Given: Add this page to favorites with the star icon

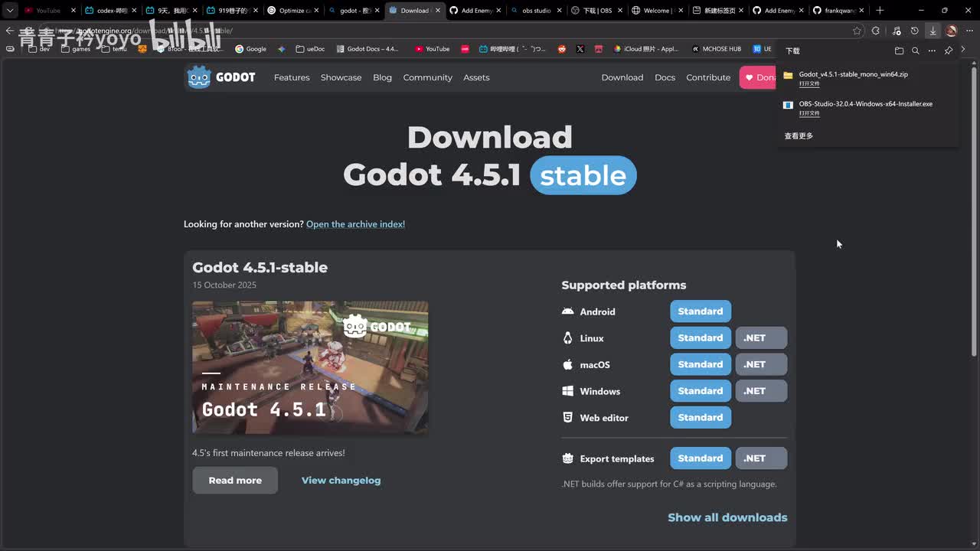Looking at the screenshot, I should 857,31.
